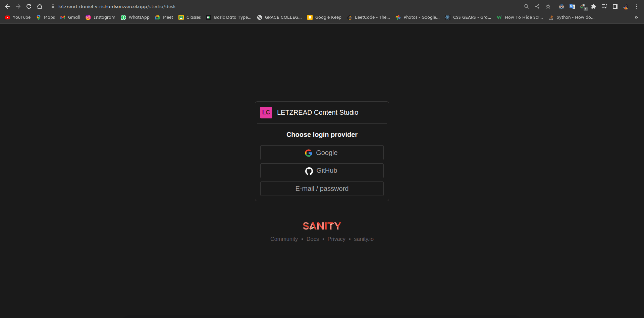This screenshot has width=644, height=318.
Task: Share this page via share icon
Action: [x=537, y=6]
